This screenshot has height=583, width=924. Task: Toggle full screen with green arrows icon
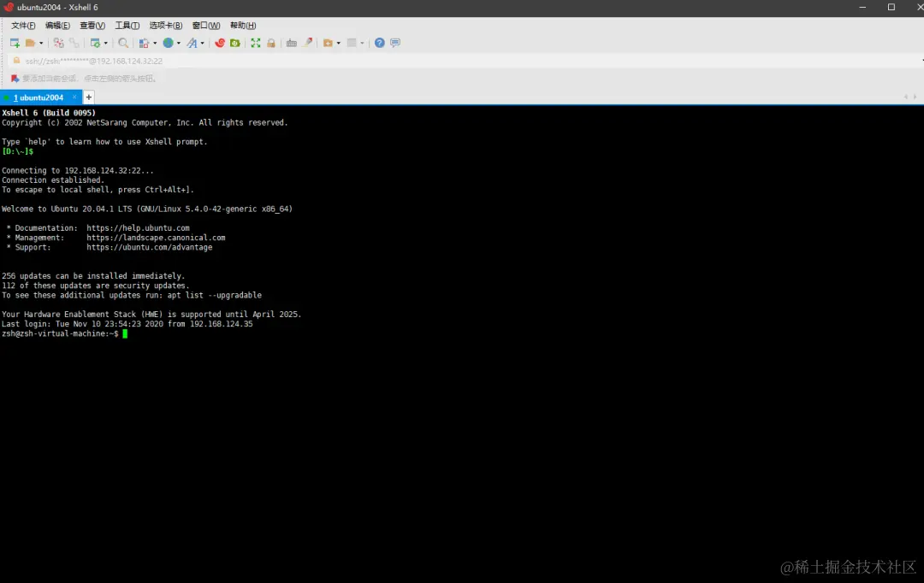tap(256, 43)
